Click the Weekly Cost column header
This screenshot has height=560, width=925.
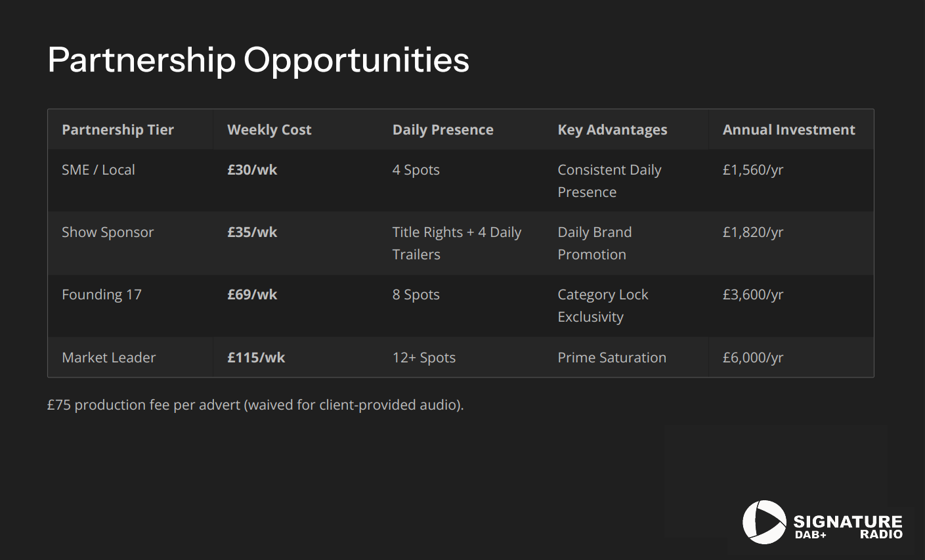click(269, 130)
